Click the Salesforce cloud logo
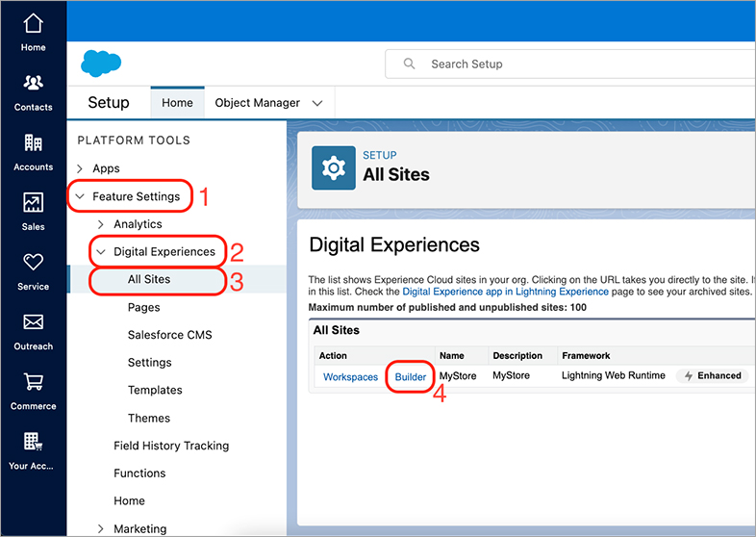 [x=101, y=64]
